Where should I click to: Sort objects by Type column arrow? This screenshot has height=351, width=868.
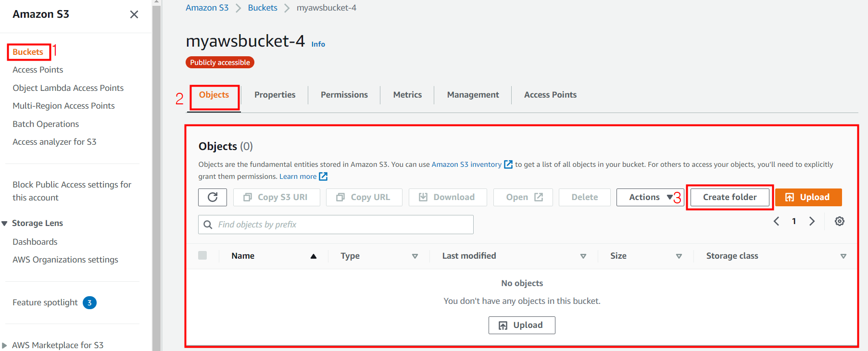415,256
